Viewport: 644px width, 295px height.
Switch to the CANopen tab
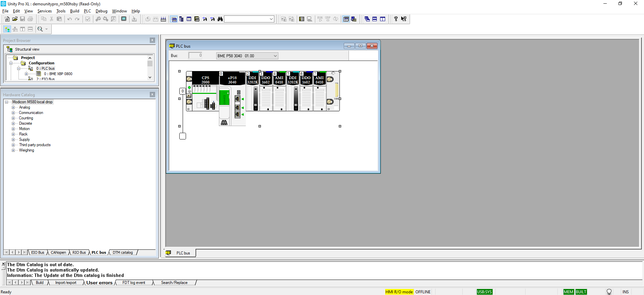point(58,252)
